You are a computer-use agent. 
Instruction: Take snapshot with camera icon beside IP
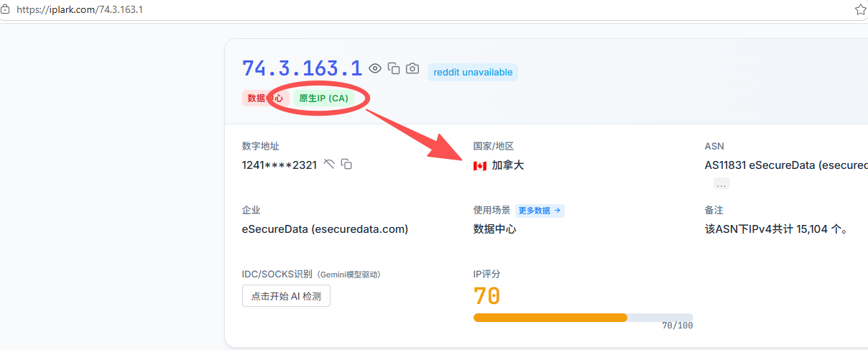(412, 68)
